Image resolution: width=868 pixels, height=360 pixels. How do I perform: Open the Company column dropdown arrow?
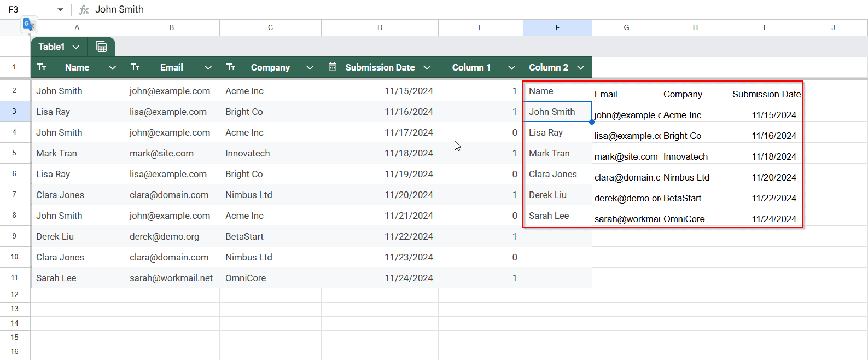(310, 67)
